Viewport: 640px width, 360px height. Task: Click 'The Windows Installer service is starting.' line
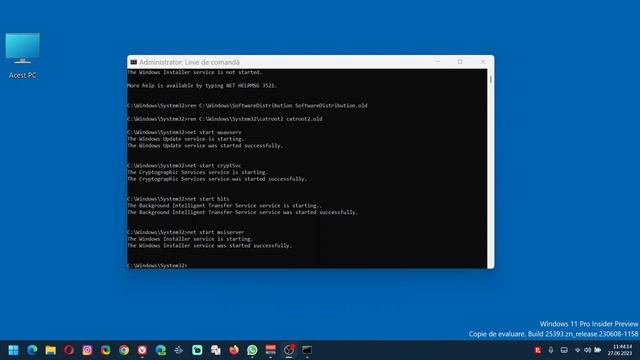[190, 239]
